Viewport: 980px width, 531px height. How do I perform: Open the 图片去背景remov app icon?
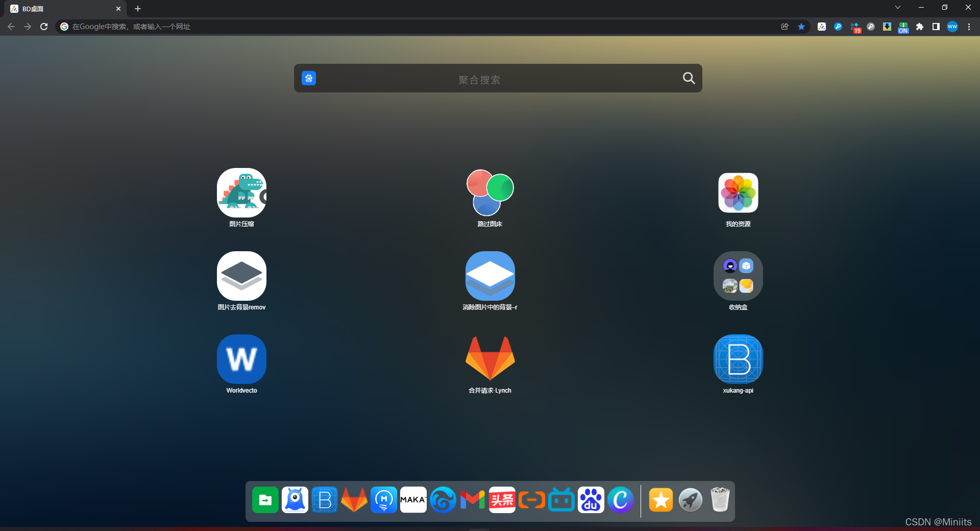pyautogui.click(x=241, y=276)
